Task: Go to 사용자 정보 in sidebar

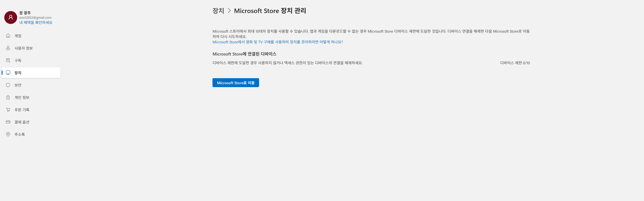Action: pyautogui.click(x=31, y=48)
